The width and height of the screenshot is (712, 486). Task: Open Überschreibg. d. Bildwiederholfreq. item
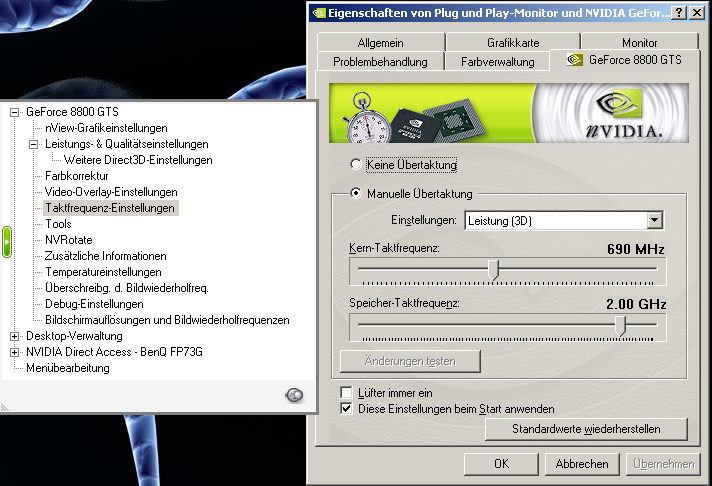tap(127, 288)
